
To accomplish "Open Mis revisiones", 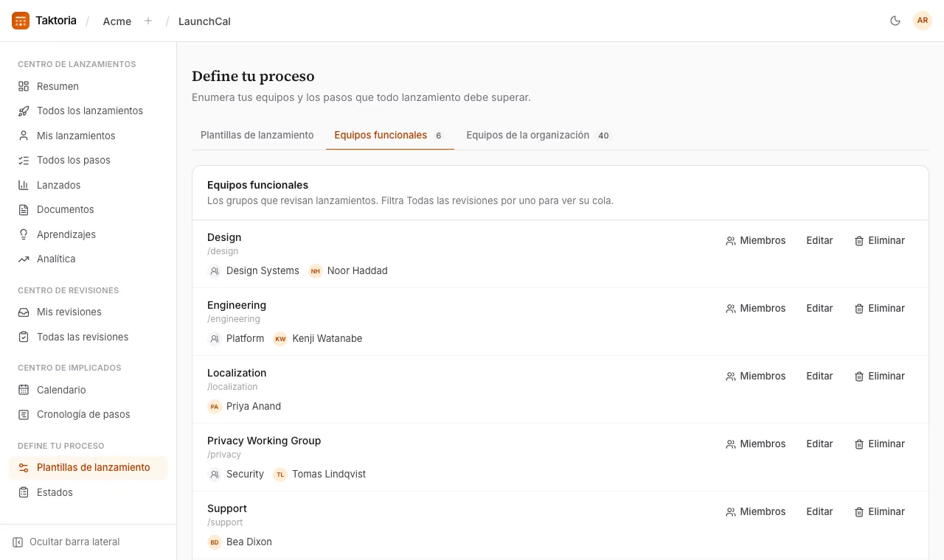I will pyautogui.click(x=88, y=312).
